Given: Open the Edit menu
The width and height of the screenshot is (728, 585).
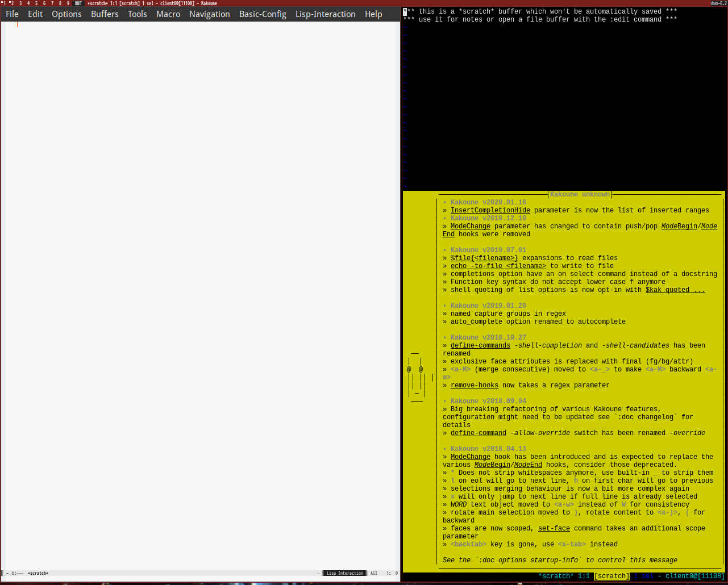Looking at the screenshot, I should pyautogui.click(x=35, y=14).
